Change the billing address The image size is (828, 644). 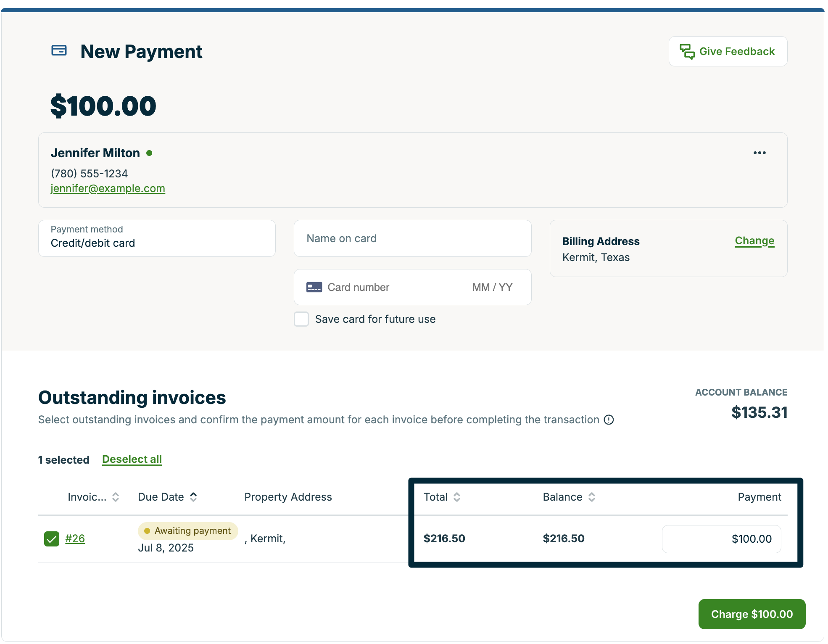(754, 241)
